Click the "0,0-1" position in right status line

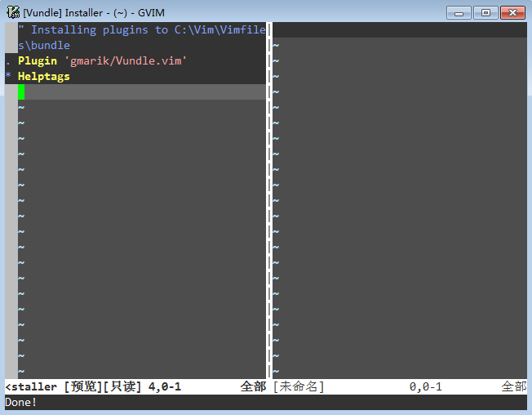(x=425, y=386)
